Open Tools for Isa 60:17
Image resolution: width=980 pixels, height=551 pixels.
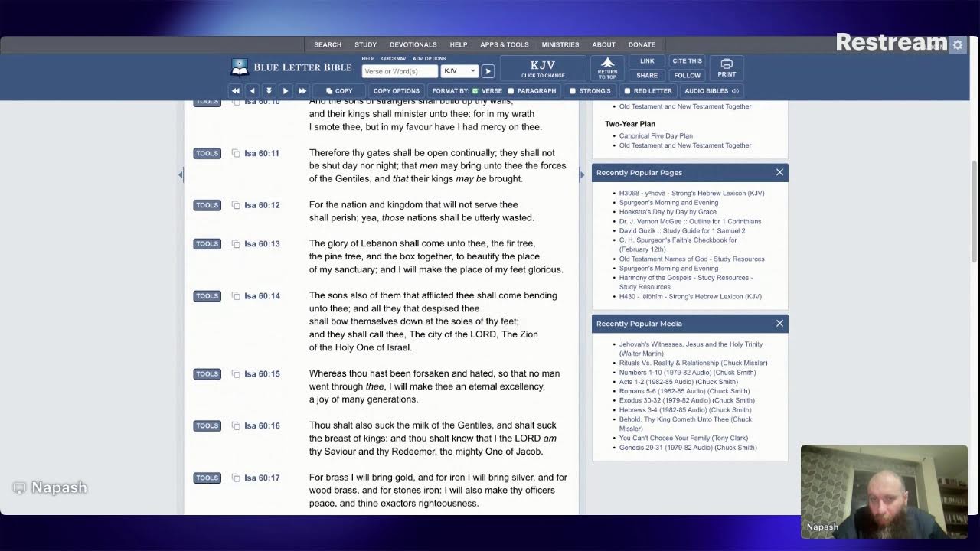[x=207, y=478]
